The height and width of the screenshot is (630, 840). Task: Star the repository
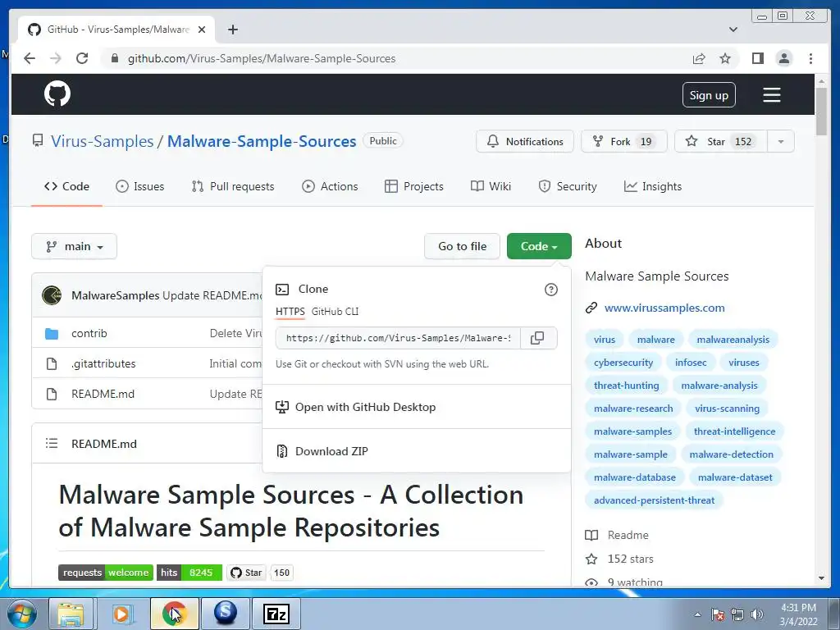(721, 141)
